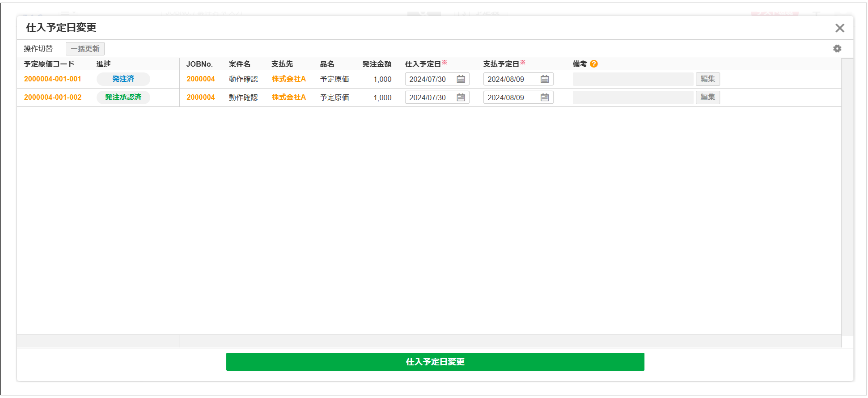Click 株式会社A link in second row
Viewport: 868px width, 398px height.
pyautogui.click(x=288, y=97)
